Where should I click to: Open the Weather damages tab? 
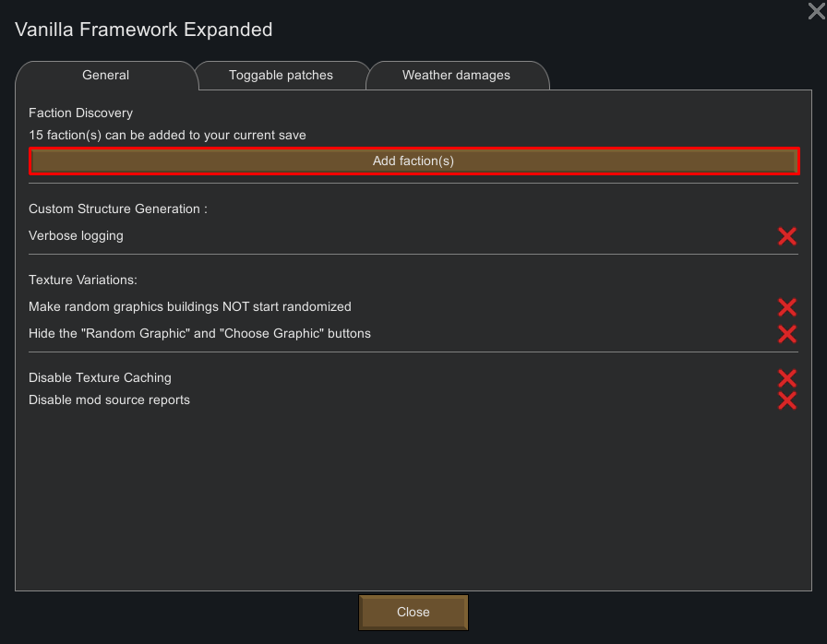pyautogui.click(x=456, y=76)
